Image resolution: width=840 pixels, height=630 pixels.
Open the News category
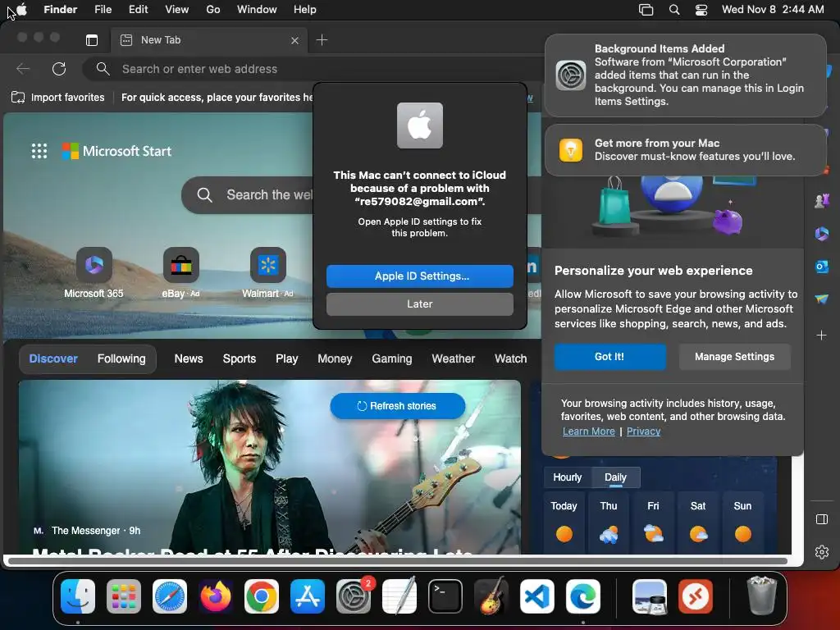[x=189, y=359]
